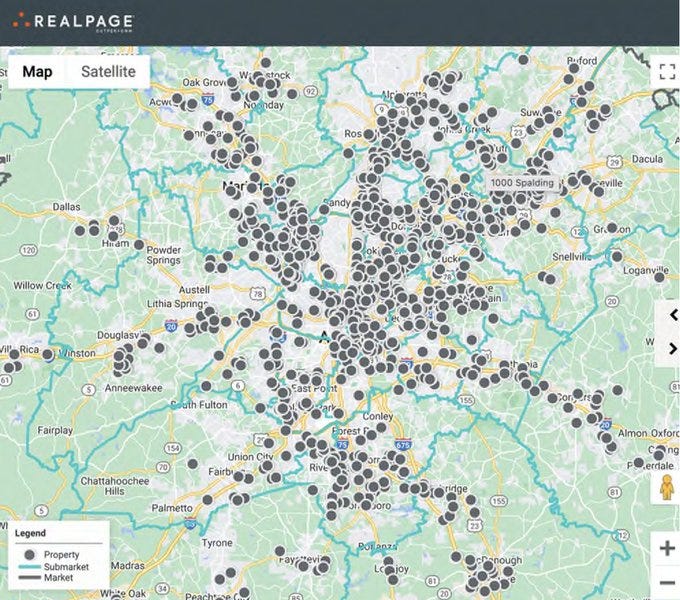This screenshot has height=600, width=680.
Task: Click the Palmetto town label
Action: pos(172,508)
